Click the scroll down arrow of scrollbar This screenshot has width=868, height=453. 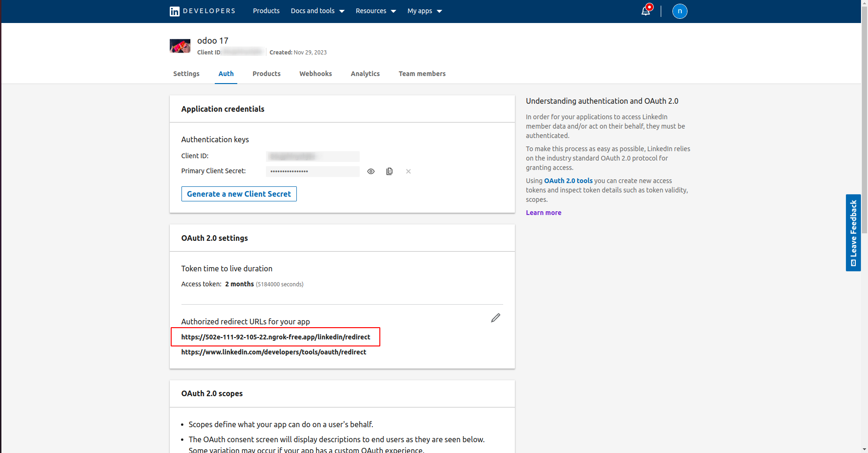click(x=865, y=449)
